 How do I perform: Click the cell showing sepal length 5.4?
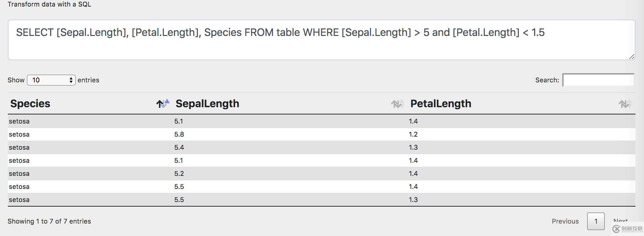(x=179, y=147)
